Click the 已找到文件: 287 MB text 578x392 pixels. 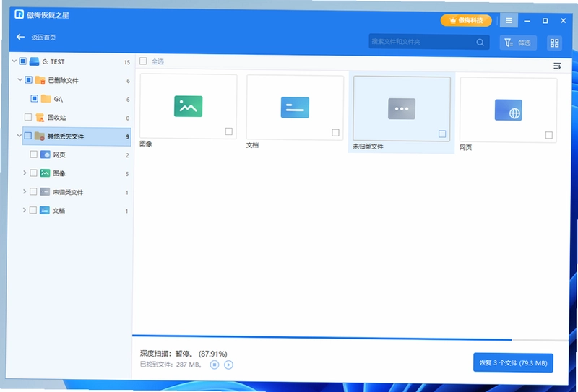click(x=171, y=365)
